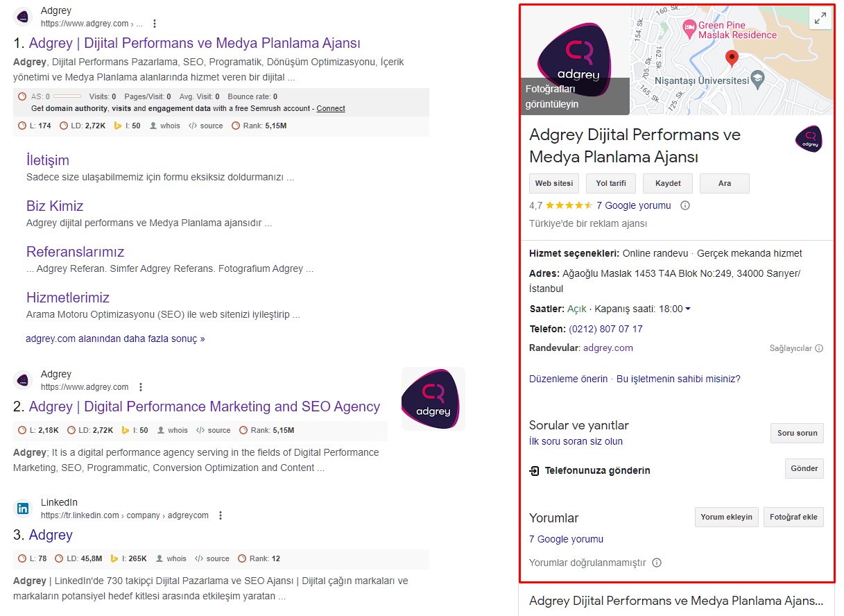Click the Rank: 12 metric
This screenshot has height=616, width=844.
pyautogui.click(x=259, y=558)
